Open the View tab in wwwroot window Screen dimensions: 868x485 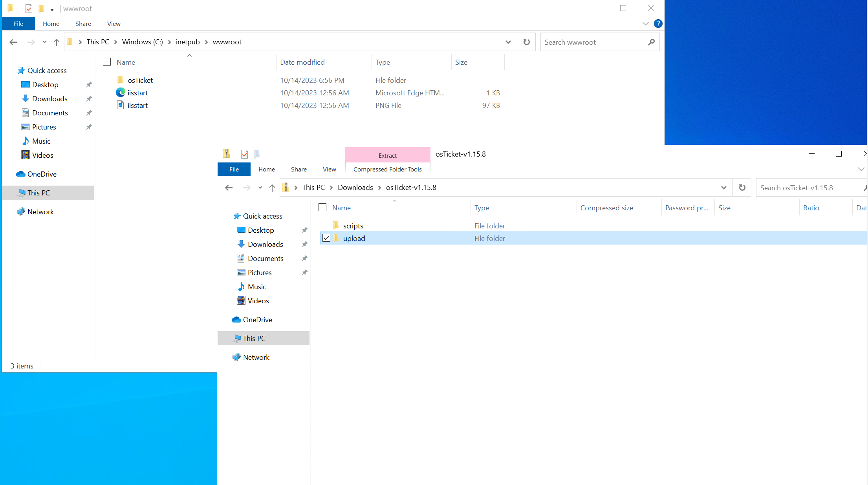tap(114, 24)
